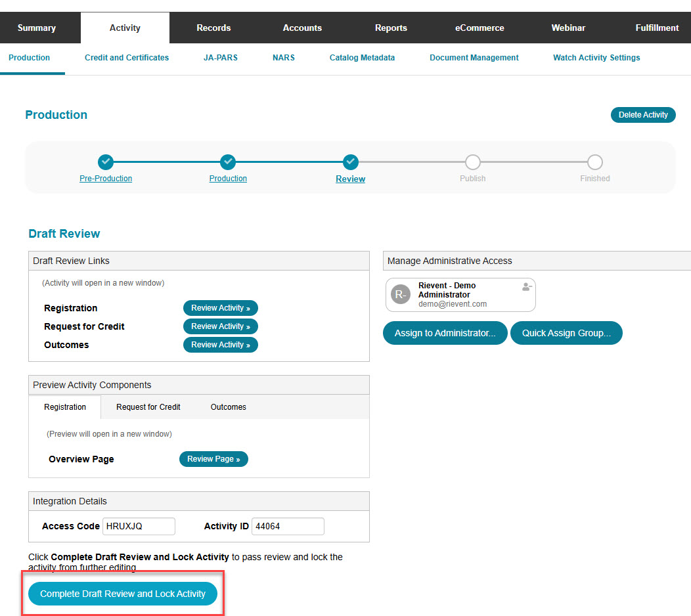Go to the eCommerce tab
Viewport: 691px width, 616px height.
[479, 28]
